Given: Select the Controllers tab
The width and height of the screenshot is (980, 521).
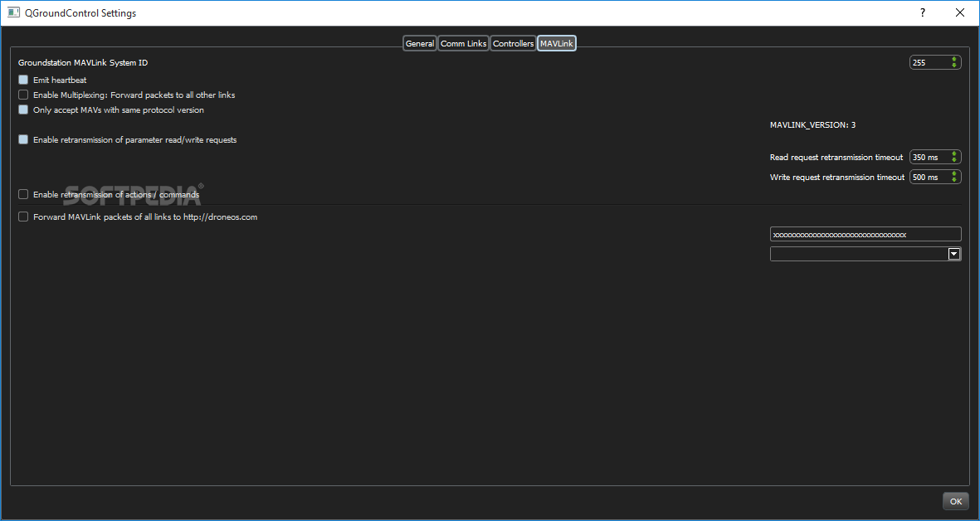Looking at the screenshot, I should [x=513, y=44].
